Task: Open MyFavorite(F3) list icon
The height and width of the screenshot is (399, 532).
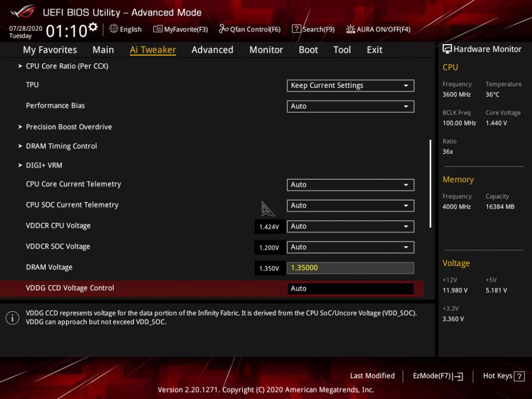Action: [x=157, y=29]
